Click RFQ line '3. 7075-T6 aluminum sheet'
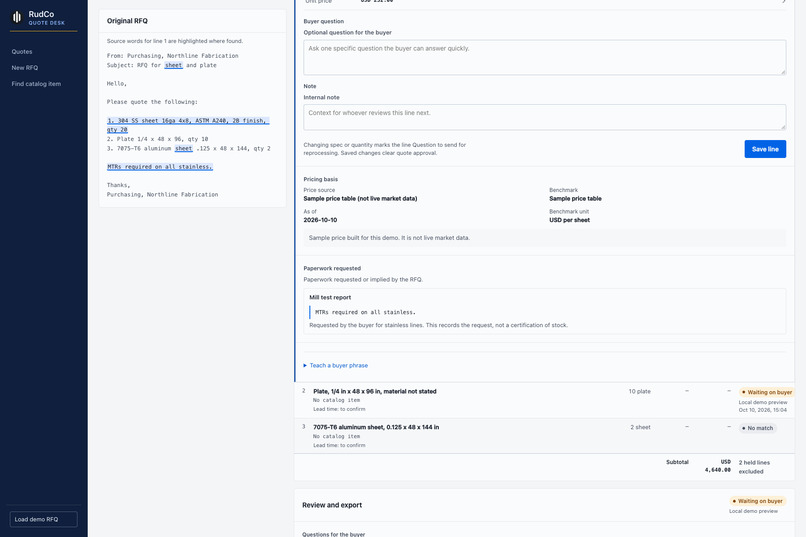Screen dimensions: 806x537 tap(188, 148)
